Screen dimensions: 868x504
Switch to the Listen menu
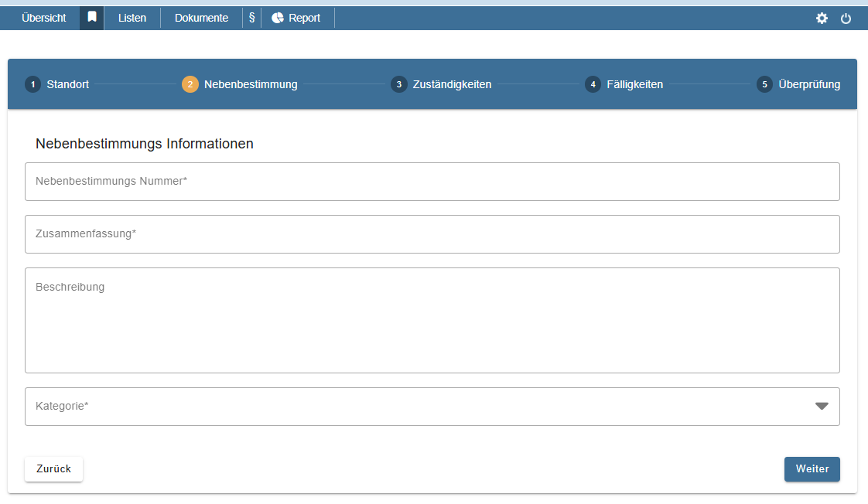132,18
